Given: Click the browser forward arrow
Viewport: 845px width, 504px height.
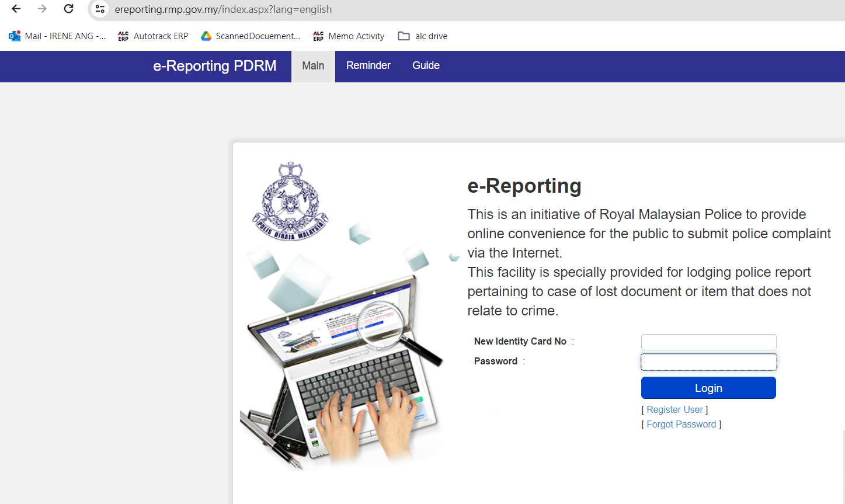Looking at the screenshot, I should point(42,9).
